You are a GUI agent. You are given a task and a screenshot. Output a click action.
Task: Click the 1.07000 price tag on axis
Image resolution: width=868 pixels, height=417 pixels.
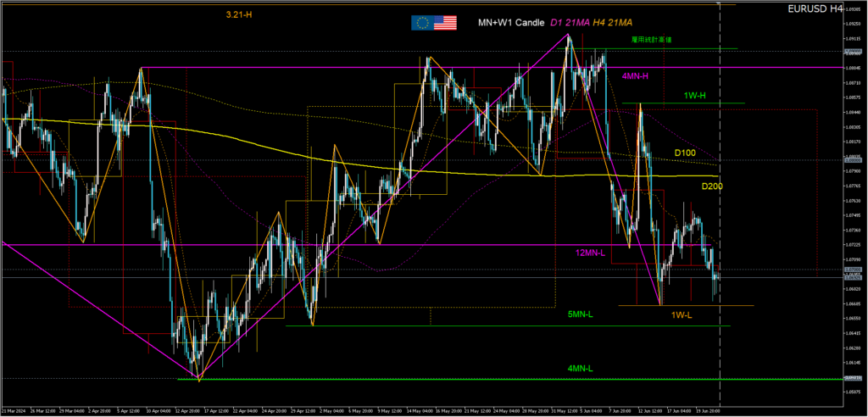852,270
